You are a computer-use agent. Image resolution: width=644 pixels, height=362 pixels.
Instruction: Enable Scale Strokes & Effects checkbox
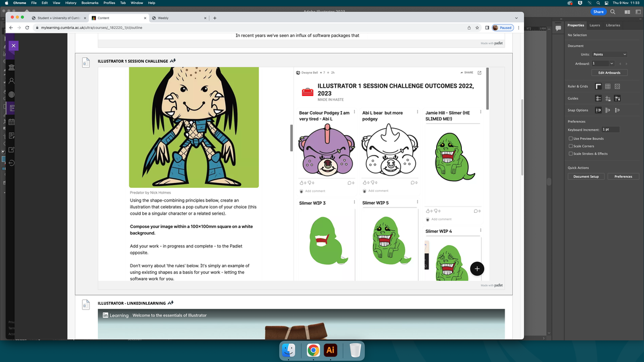pos(570,153)
